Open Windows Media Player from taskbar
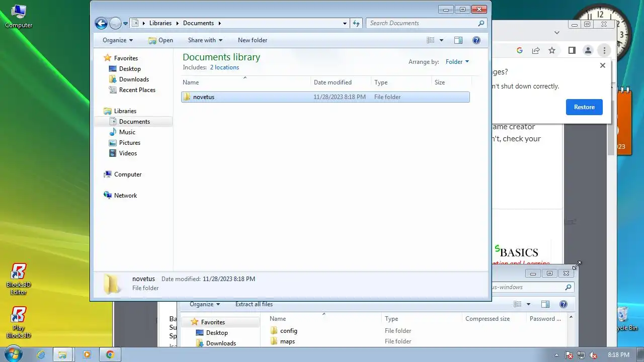Screen dimensions: 644x362 pyautogui.click(x=87, y=354)
